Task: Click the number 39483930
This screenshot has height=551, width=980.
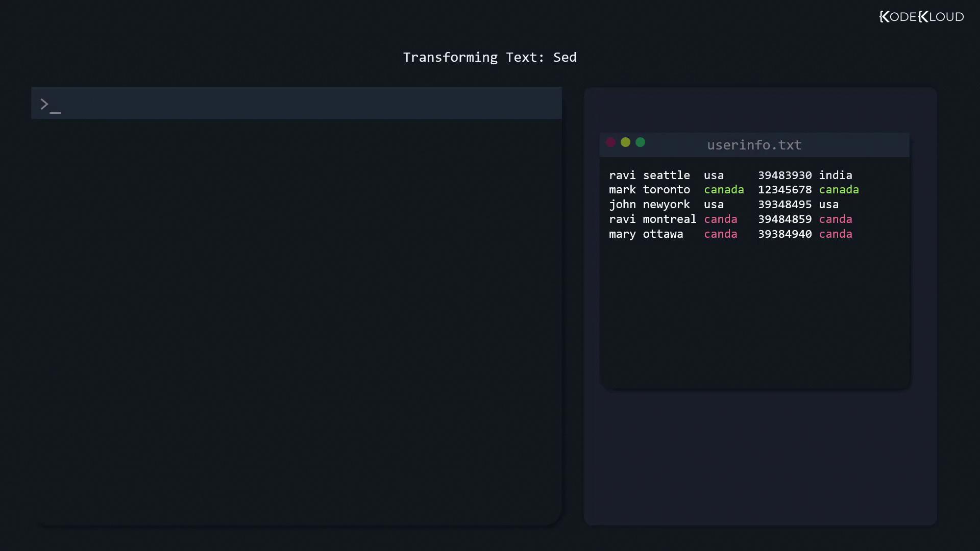Action: [x=784, y=176]
